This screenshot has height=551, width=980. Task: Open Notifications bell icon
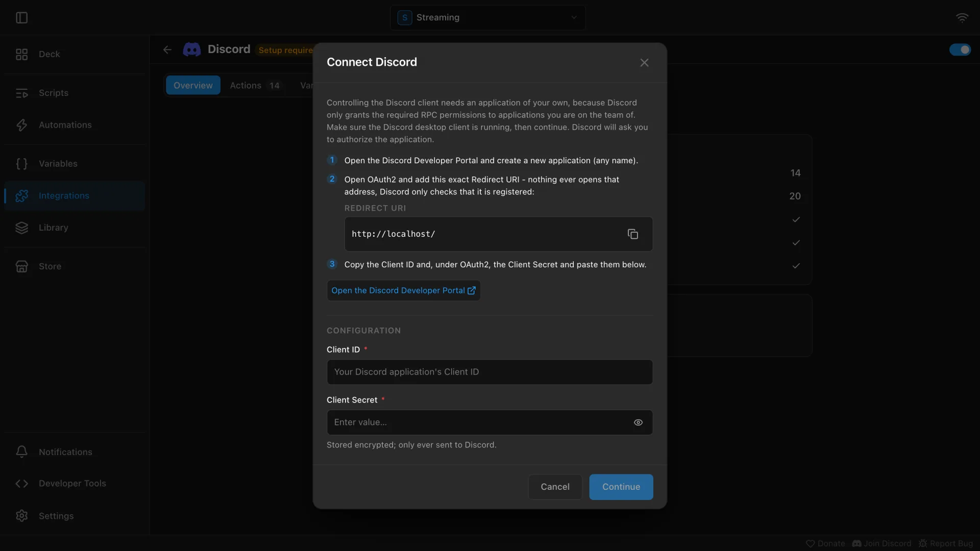[21, 452]
